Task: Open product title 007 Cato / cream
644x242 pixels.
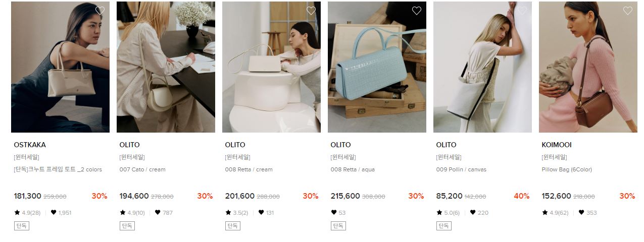Action: click(x=142, y=169)
